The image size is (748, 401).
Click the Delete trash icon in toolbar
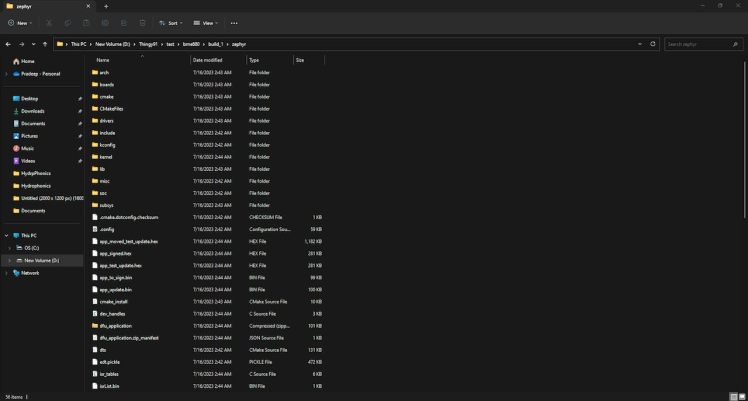coord(143,22)
